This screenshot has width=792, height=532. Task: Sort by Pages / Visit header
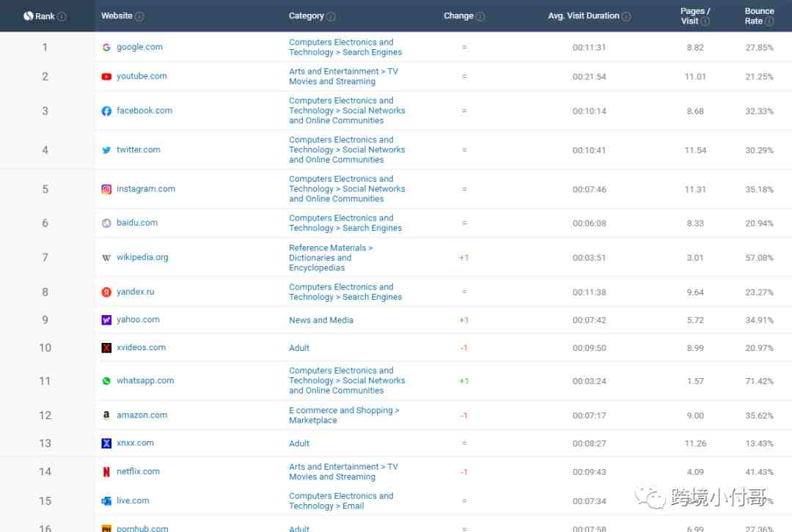point(695,16)
